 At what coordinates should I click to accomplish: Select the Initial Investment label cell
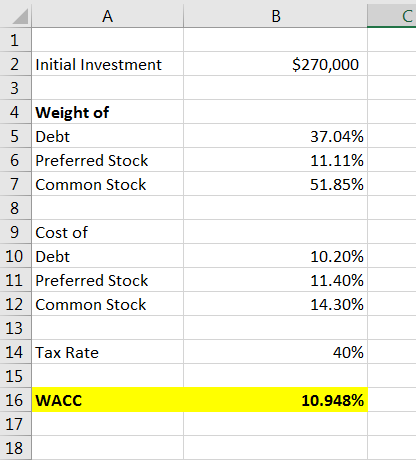click(107, 64)
